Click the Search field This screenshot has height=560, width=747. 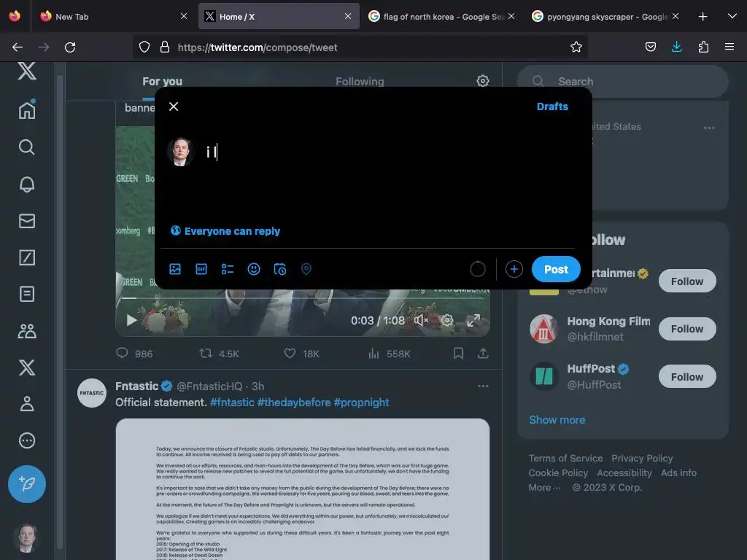click(623, 82)
